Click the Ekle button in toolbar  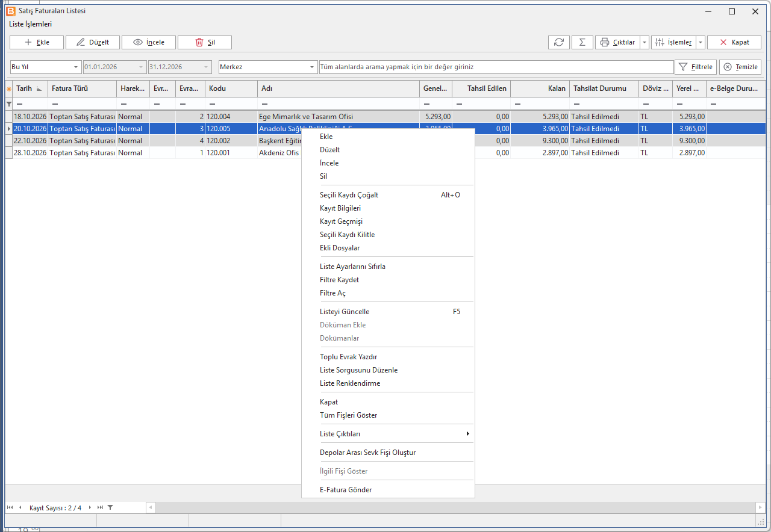click(37, 42)
